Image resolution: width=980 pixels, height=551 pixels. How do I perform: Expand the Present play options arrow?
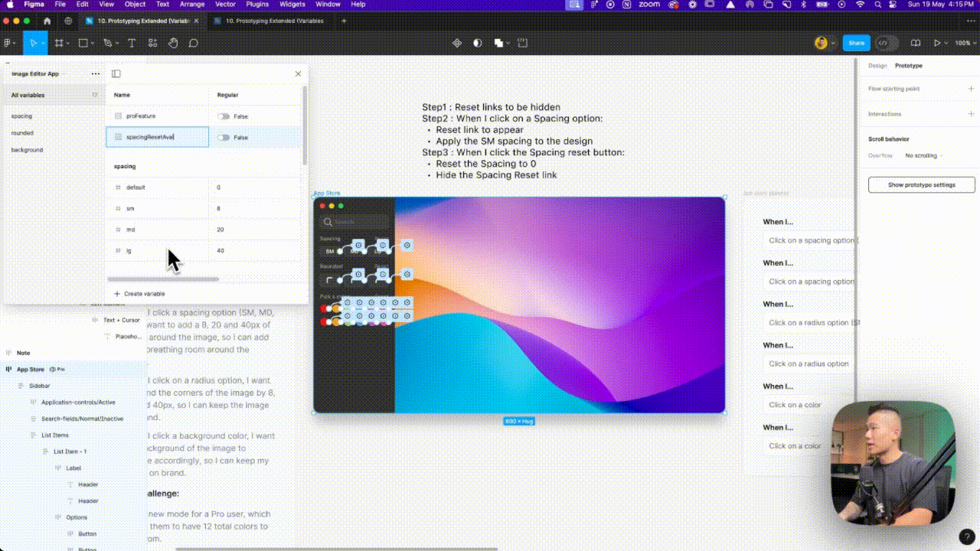coord(946,44)
